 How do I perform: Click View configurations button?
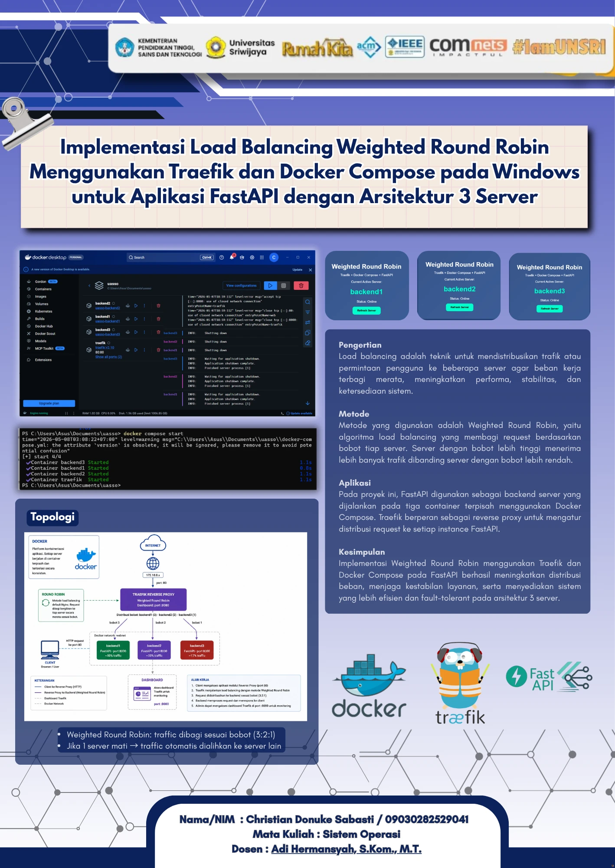tap(242, 286)
